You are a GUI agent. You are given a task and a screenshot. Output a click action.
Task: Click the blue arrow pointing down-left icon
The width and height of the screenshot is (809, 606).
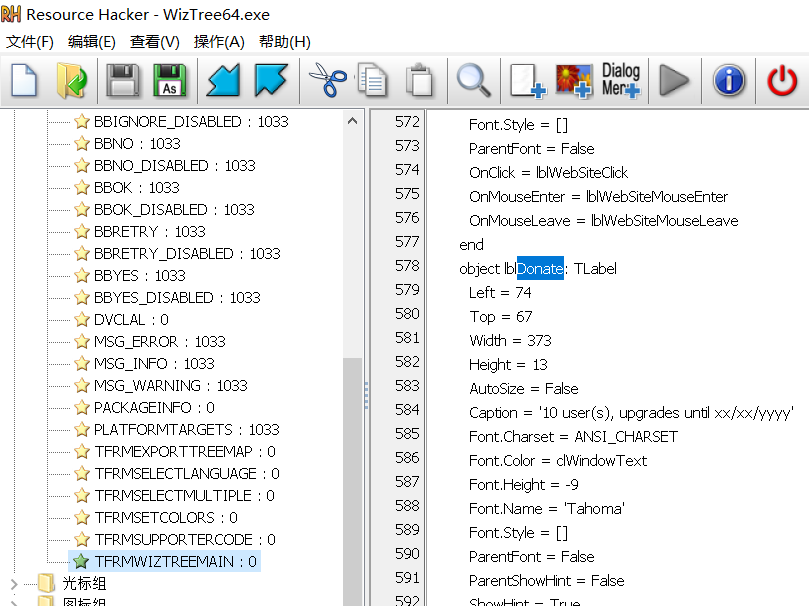point(270,80)
